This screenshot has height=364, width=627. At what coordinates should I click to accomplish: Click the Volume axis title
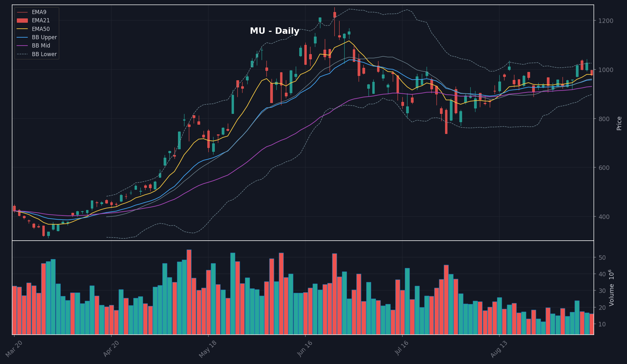click(x=611, y=288)
